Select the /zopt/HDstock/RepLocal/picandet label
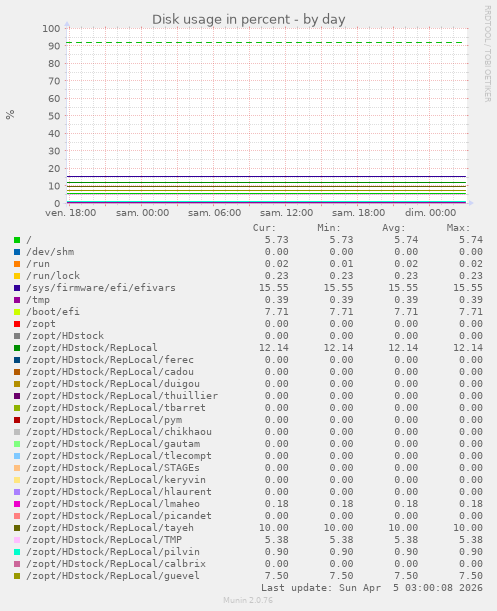497x611 pixels. (x=119, y=516)
